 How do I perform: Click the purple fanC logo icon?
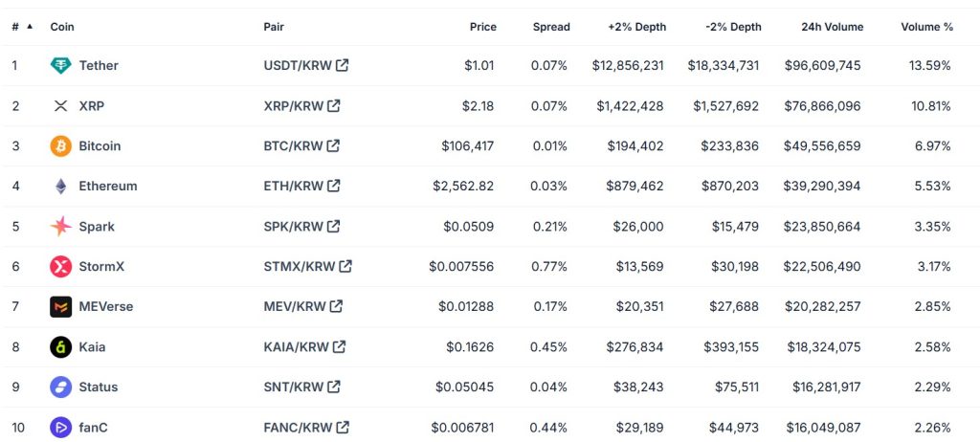click(61, 428)
